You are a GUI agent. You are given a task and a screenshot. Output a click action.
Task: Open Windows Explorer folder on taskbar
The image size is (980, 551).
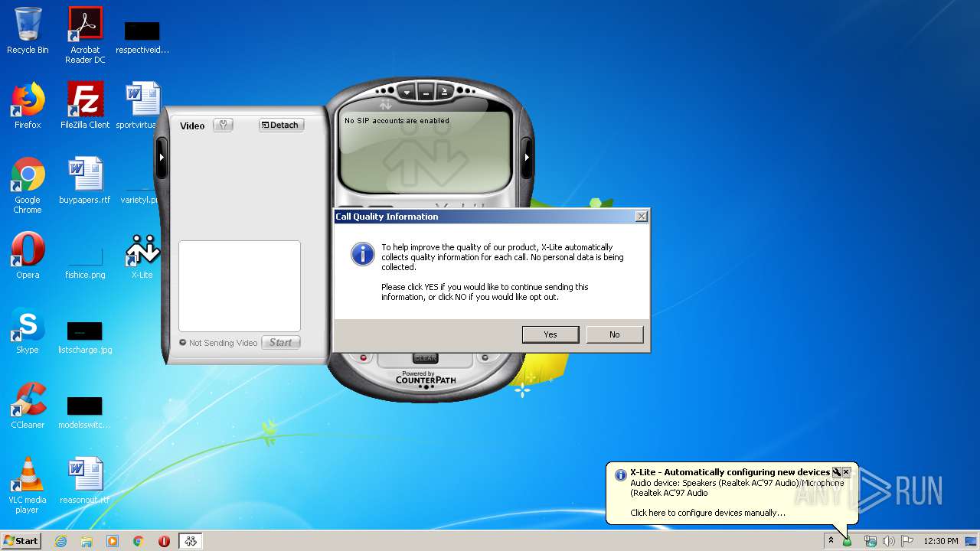tap(87, 541)
